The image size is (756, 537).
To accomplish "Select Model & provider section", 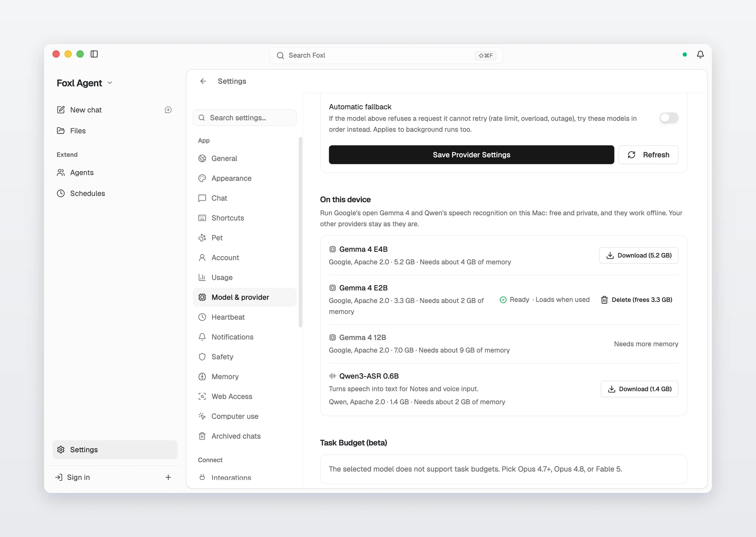I will (x=244, y=297).
